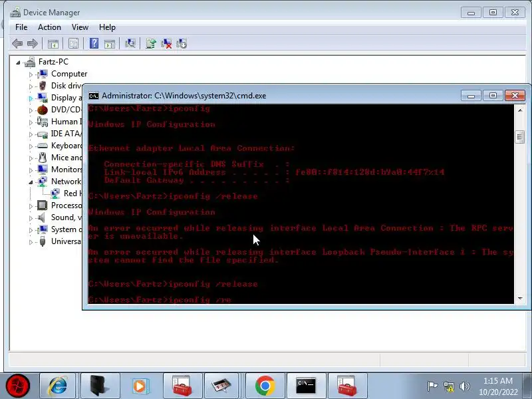Select the Monitors tree label
The image size is (532, 399).
click(x=66, y=170)
